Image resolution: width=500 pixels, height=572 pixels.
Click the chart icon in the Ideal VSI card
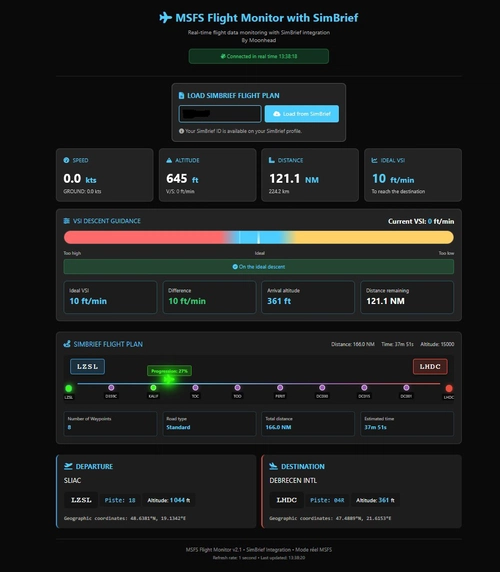coord(374,160)
